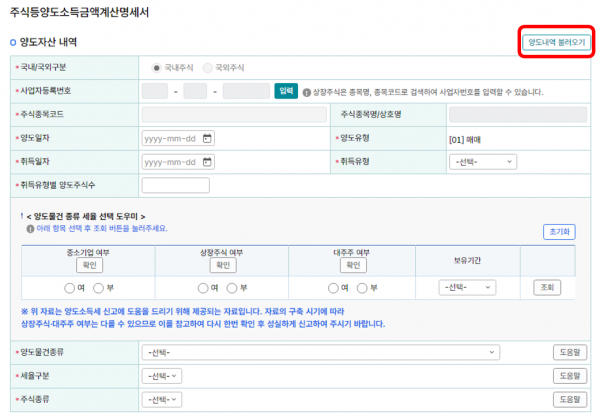Open the 보유기간 selection dropdown
Viewport: 600px width, 418px height.
point(468,288)
